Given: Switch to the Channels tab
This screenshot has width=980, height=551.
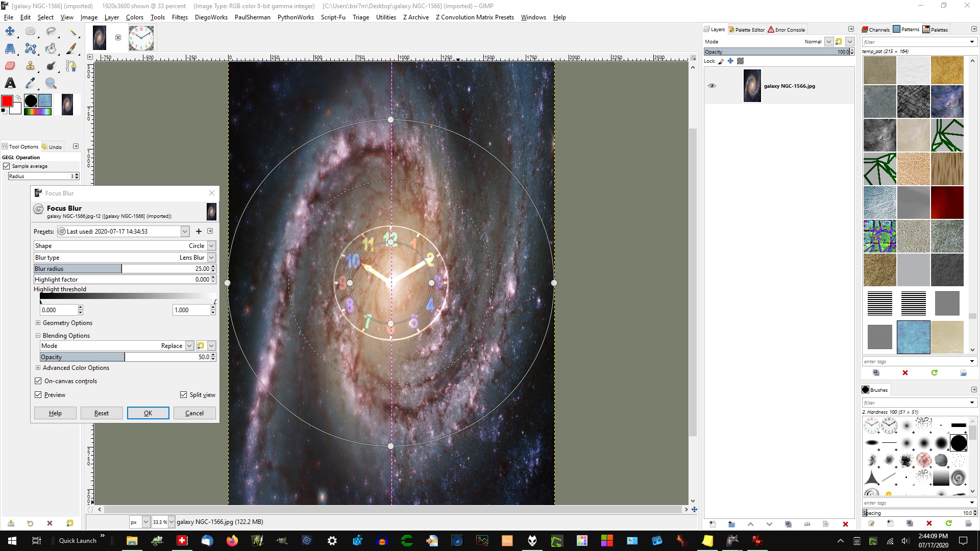Looking at the screenshot, I should coord(876,30).
